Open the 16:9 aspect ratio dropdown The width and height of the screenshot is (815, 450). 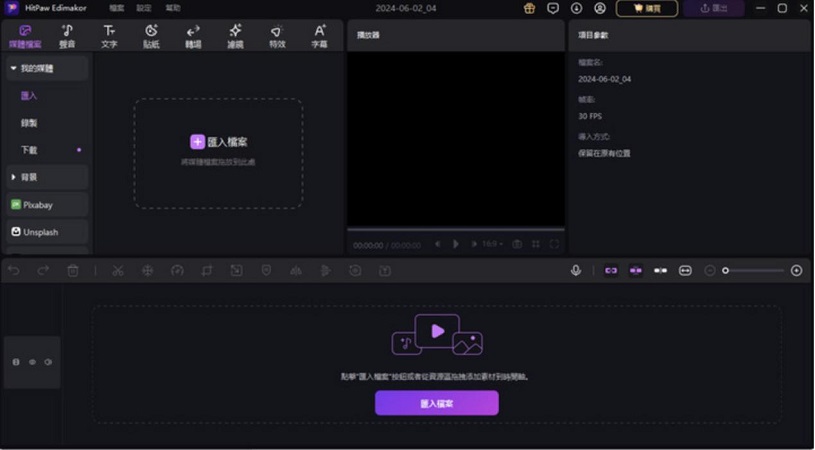pyautogui.click(x=492, y=244)
